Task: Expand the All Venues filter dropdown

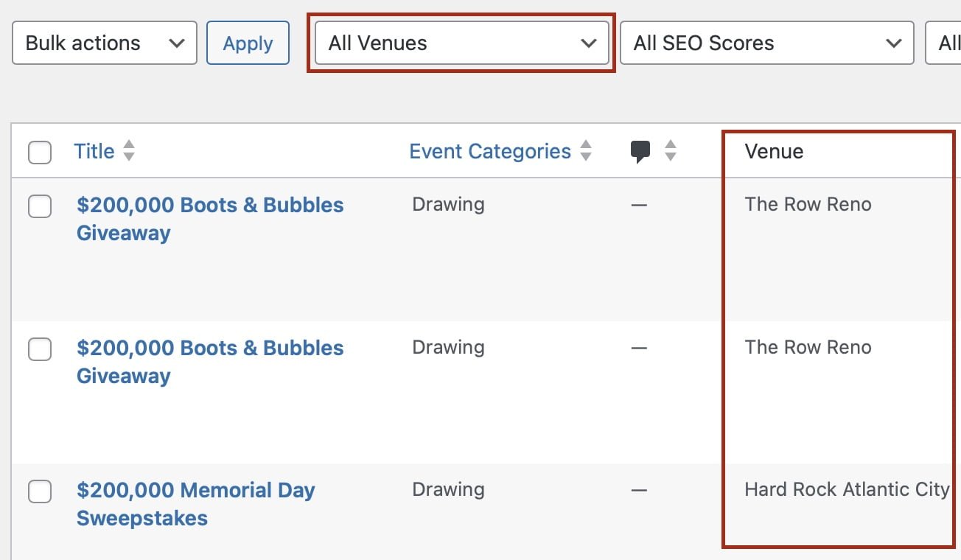Action: coord(461,43)
